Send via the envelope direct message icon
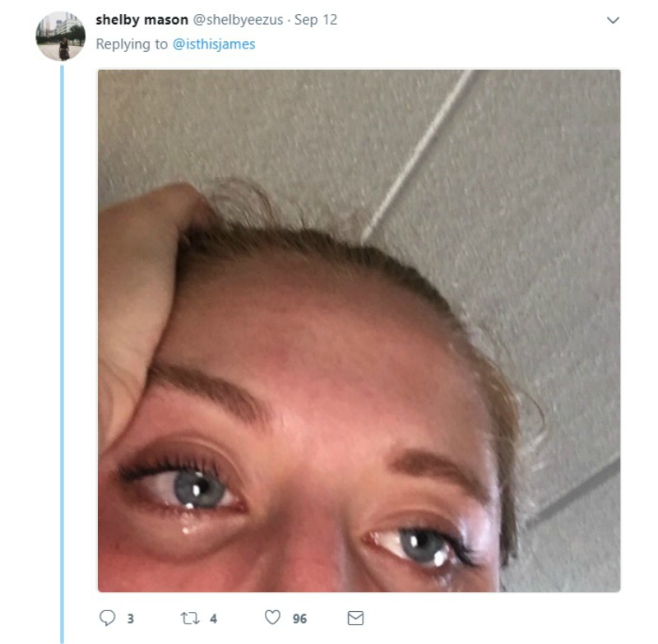This screenshot has height=644, width=658. (x=355, y=619)
